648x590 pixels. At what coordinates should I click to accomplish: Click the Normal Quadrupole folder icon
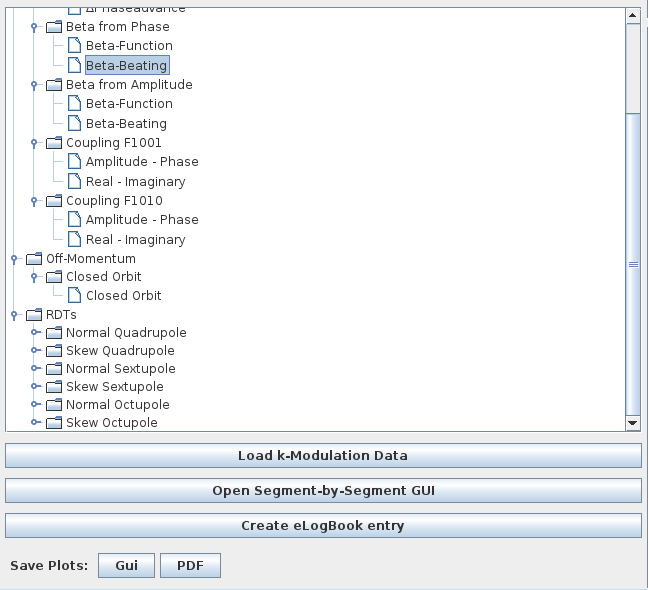pyautogui.click(x=54, y=333)
